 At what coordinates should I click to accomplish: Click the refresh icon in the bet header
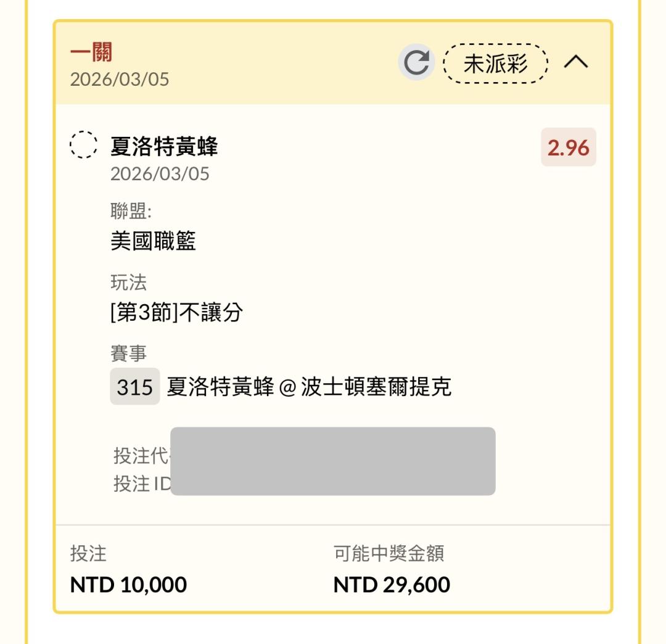click(x=416, y=64)
